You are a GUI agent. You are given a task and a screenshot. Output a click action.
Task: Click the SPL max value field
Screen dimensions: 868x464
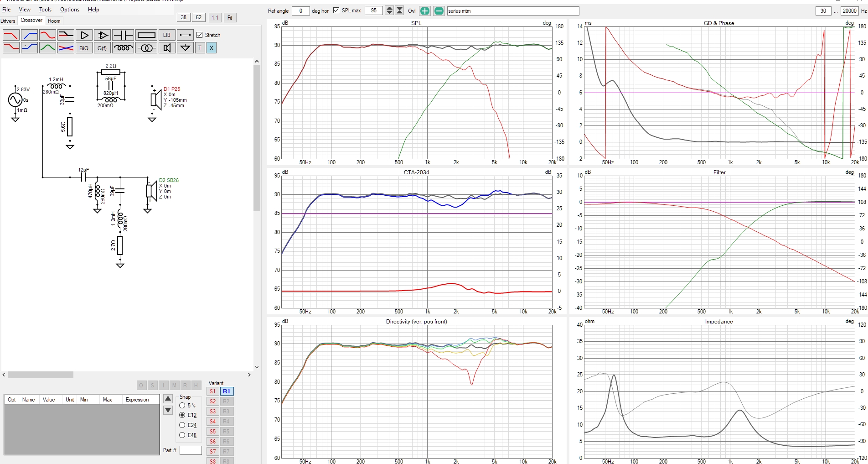(373, 10)
